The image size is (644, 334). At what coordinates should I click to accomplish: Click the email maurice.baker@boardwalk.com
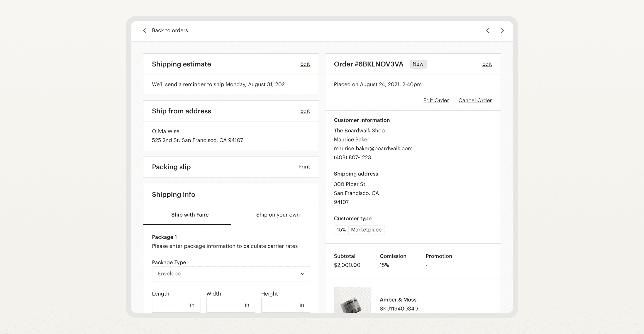[373, 149]
